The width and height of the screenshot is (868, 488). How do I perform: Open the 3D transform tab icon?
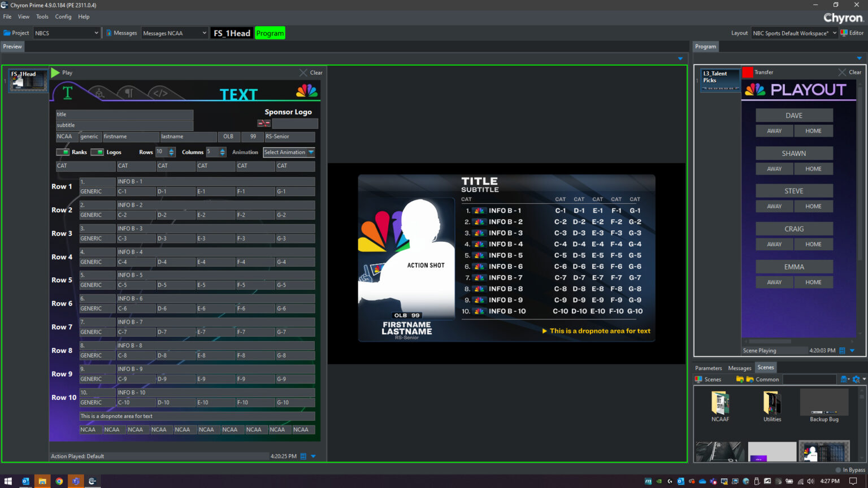pyautogui.click(x=99, y=93)
